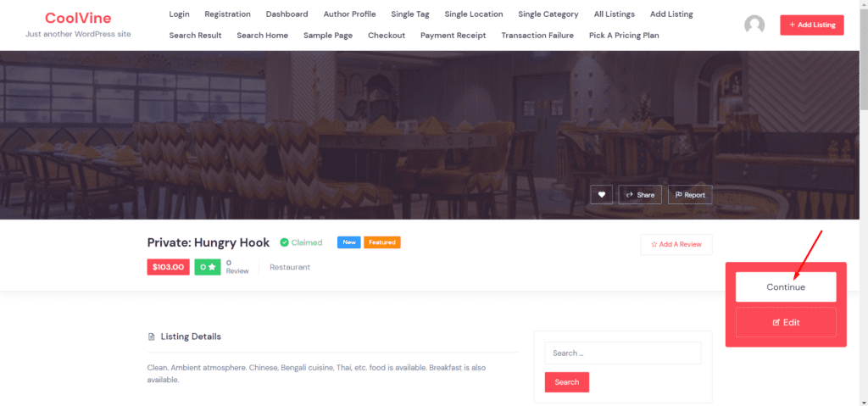
Task: Click the orange Featured badge
Action: point(382,242)
